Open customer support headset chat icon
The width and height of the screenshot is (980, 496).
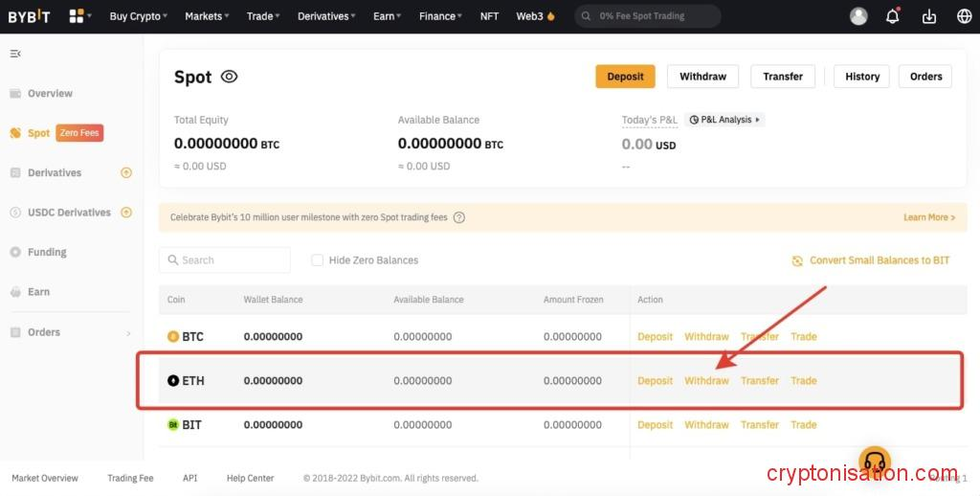[x=875, y=462]
